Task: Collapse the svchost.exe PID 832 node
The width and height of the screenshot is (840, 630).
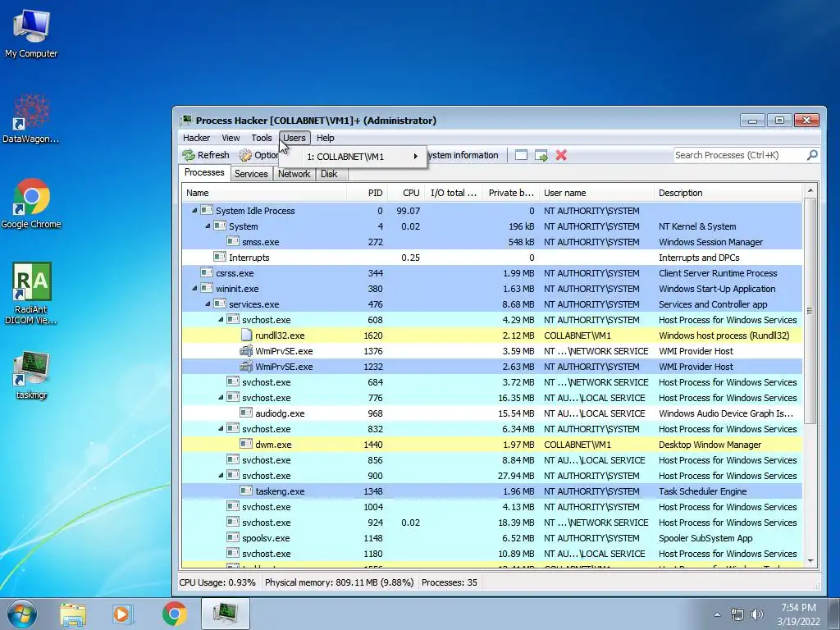Action: click(x=221, y=428)
